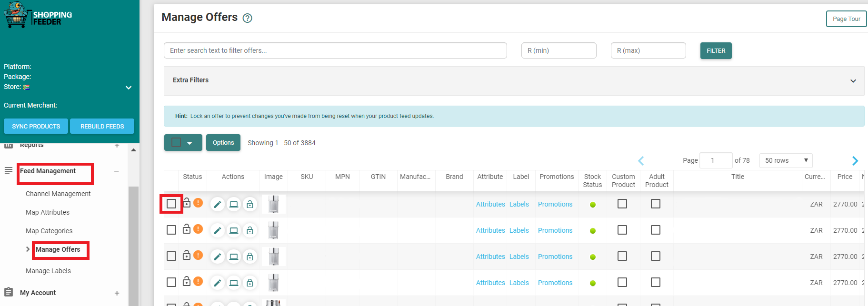Tick Custom Product checkbox in the first row
The height and width of the screenshot is (306, 868).
622,204
